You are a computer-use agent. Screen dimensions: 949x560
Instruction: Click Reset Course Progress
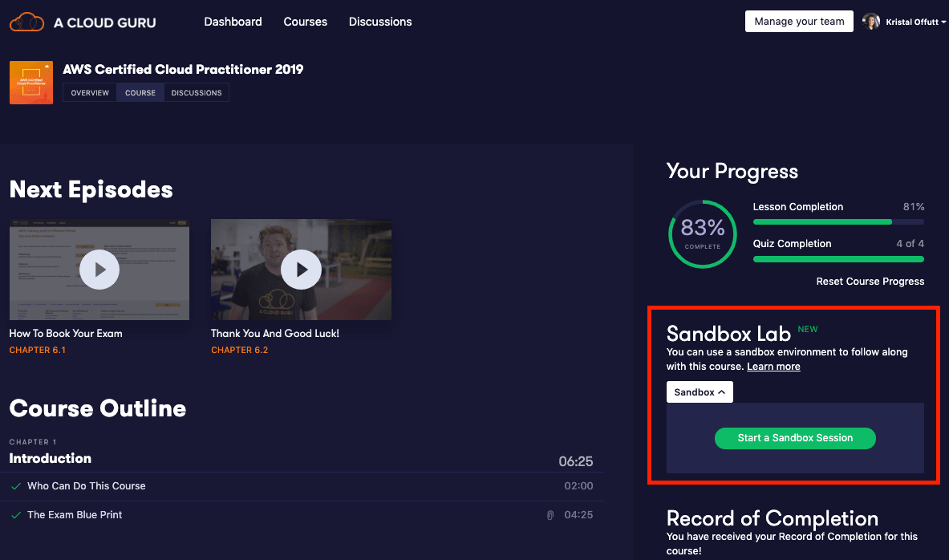point(870,282)
